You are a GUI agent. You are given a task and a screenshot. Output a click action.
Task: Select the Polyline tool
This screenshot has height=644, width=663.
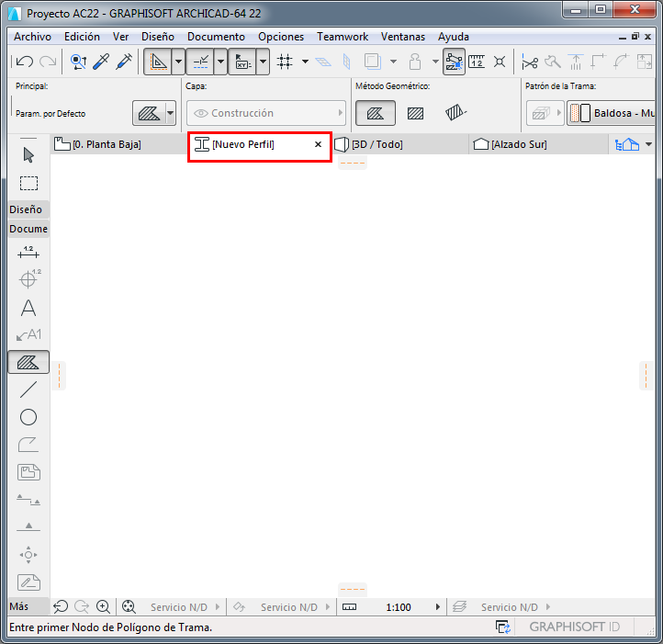28,445
